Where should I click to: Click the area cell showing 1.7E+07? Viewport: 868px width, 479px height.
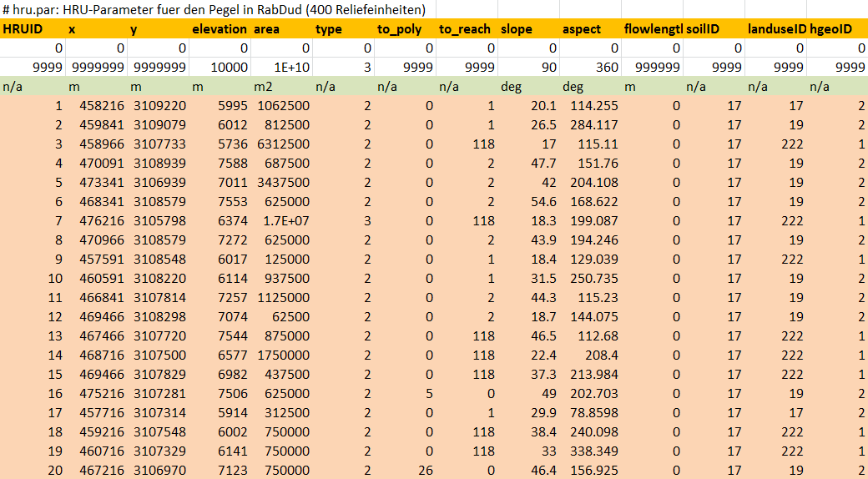pos(282,221)
